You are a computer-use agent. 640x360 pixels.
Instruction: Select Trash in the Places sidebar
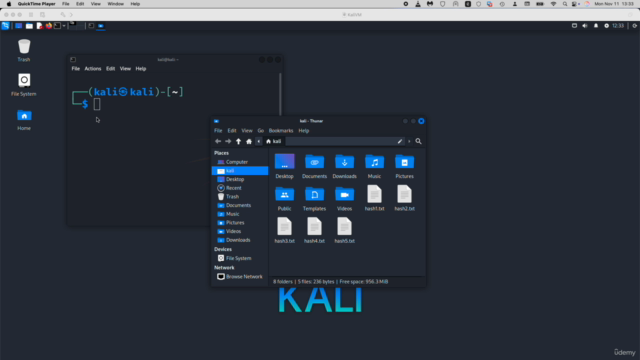(240, 197)
